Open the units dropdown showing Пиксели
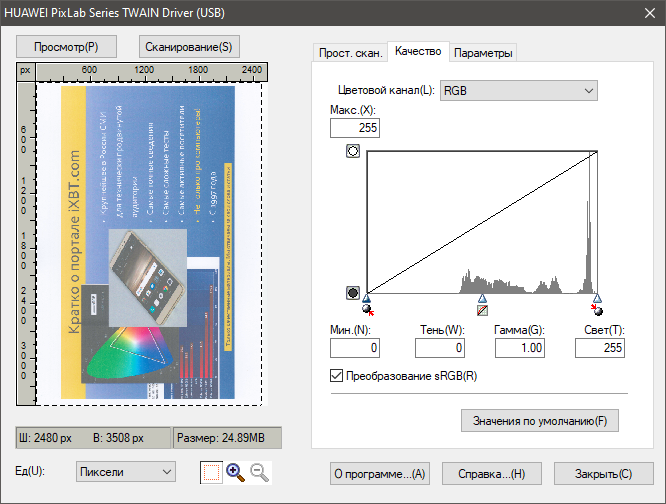The image size is (666, 504). tap(126, 472)
